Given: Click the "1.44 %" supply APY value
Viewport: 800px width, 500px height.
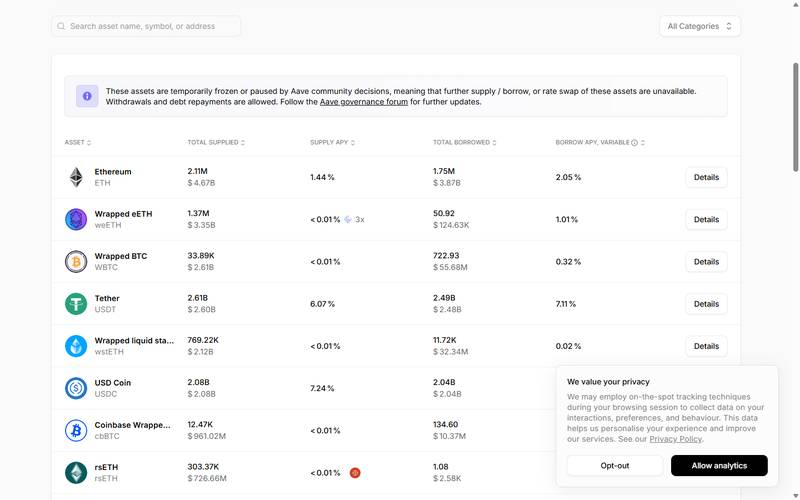Looking at the screenshot, I should (x=322, y=177).
